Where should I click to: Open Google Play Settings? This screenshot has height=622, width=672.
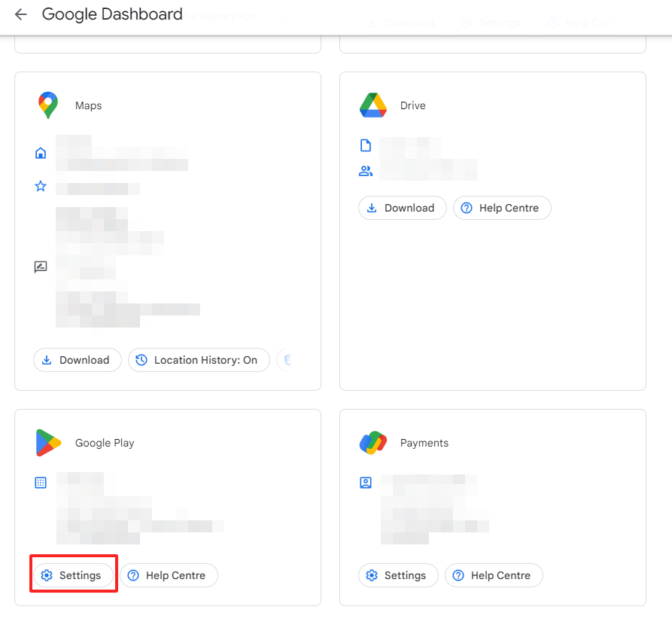[x=73, y=575]
